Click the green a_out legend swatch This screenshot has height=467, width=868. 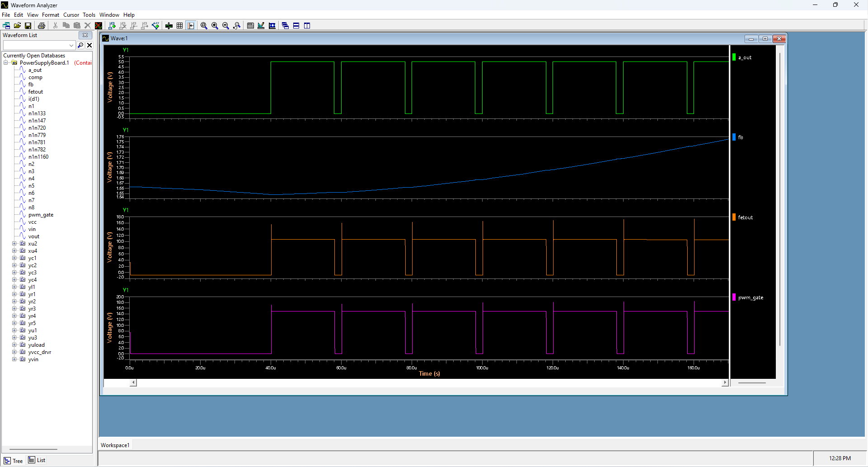(734, 57)
